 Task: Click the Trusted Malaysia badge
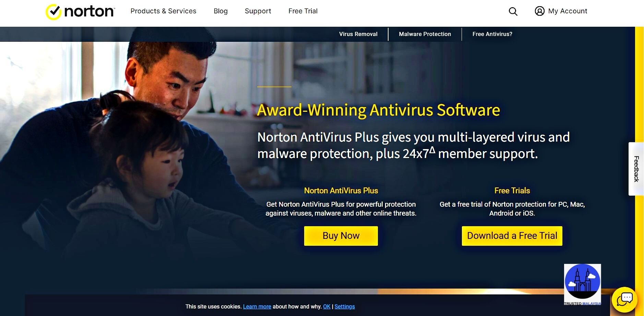[x=582, y=284]
